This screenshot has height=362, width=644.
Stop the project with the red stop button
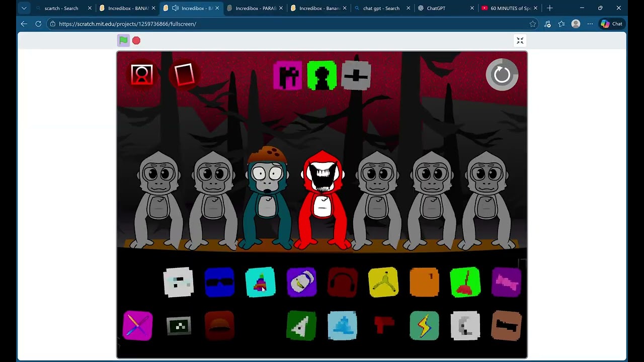point(136,40)
